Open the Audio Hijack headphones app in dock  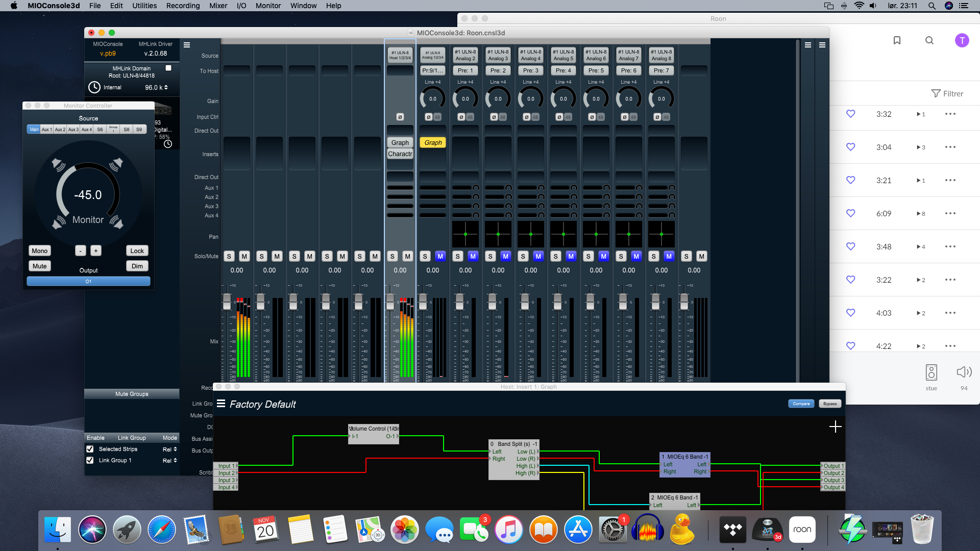tap(648, 530)
